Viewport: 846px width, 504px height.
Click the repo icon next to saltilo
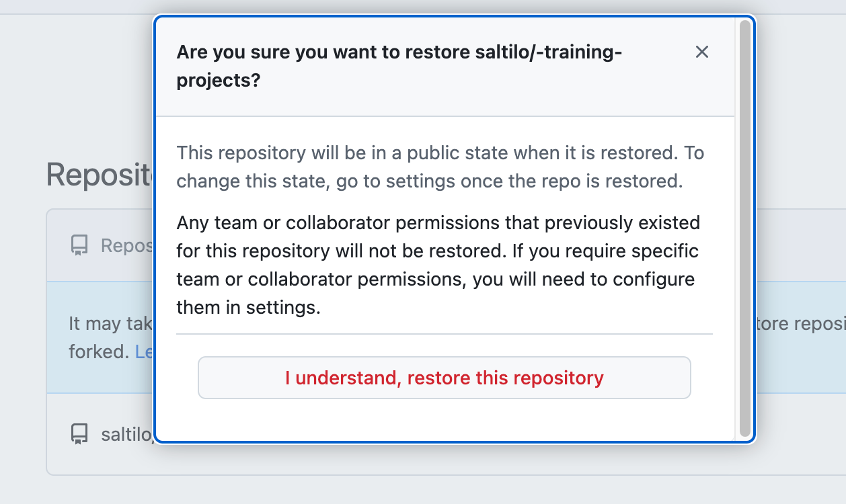[x=79, y=434]
